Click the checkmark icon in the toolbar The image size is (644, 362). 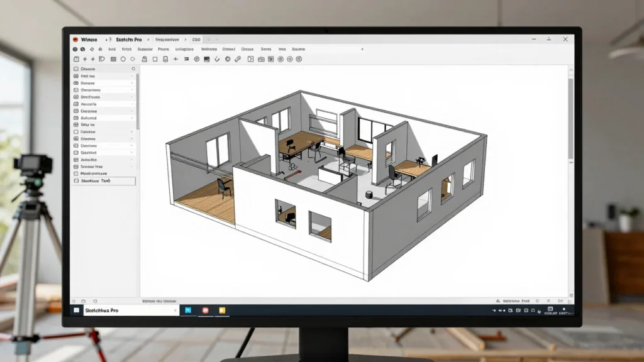pyautogui.click(x=217, y=59)
